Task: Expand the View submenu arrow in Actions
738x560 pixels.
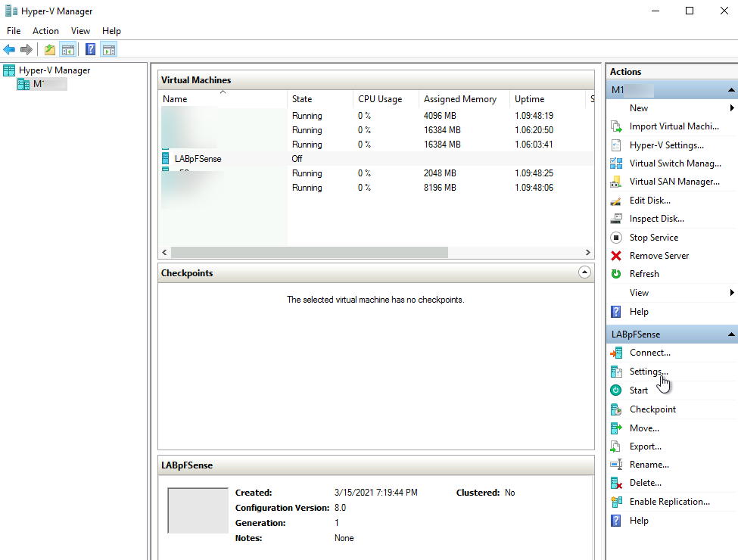Action: [732, 293]
